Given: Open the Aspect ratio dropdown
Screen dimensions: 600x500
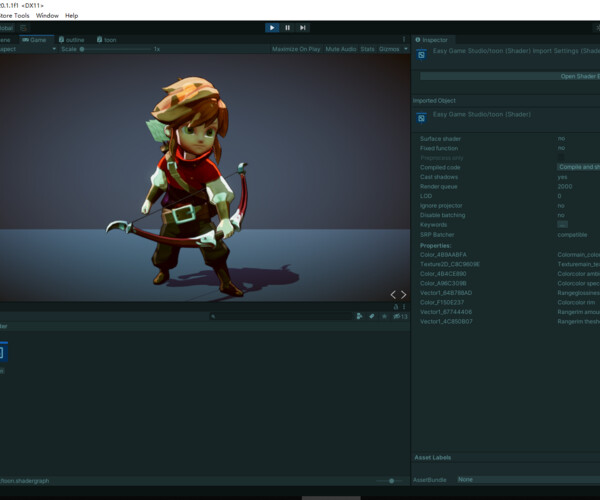Looking at the screenshot, I should (x=28, y=49).
